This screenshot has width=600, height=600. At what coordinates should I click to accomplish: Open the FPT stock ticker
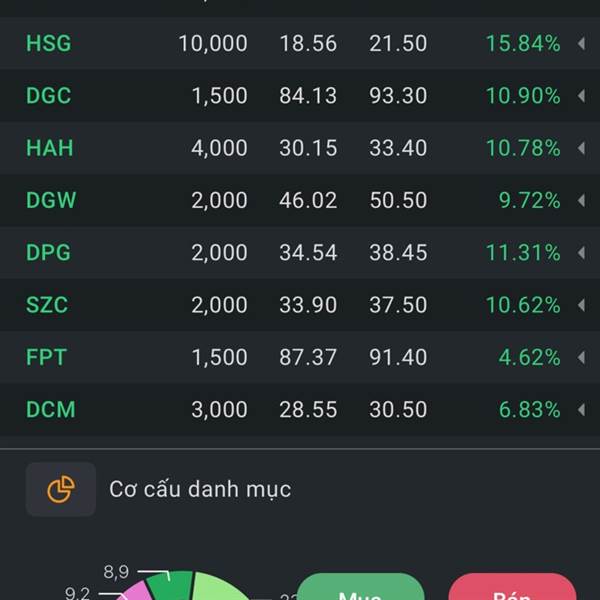coord(46,357)
